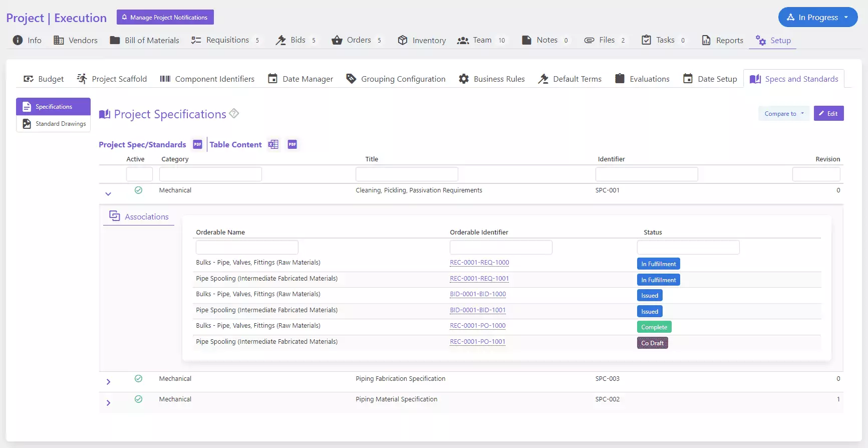The height and width of the screenshot is (448, 868).
Task: Click the Inventory box icon
Action: 403,40
